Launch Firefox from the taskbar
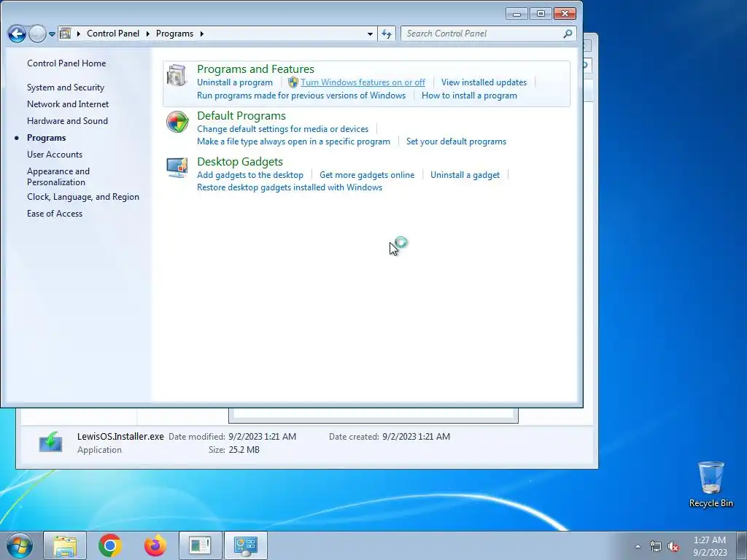This screenshot has height=560, width=747. pos(155,545)
